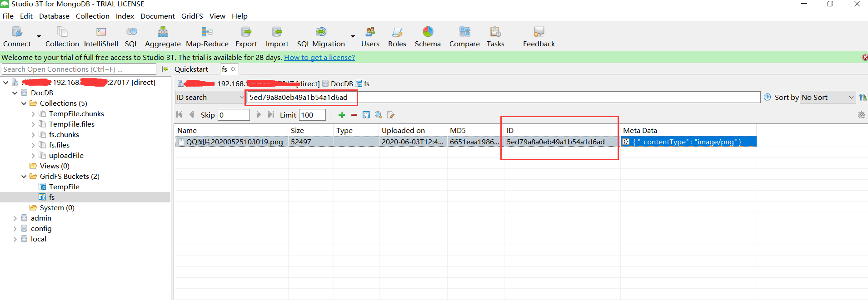This screenshot has width=868, height=300.
Task: Launch IntelliShell from the toolbar
Action: coord(101,36)
